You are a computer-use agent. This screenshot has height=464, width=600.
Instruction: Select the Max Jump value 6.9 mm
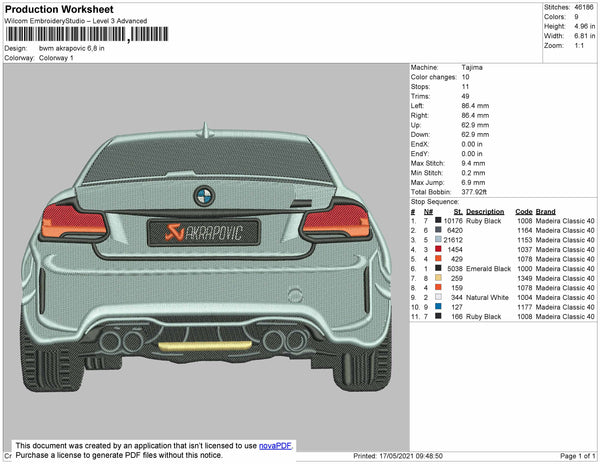point(473,182)
